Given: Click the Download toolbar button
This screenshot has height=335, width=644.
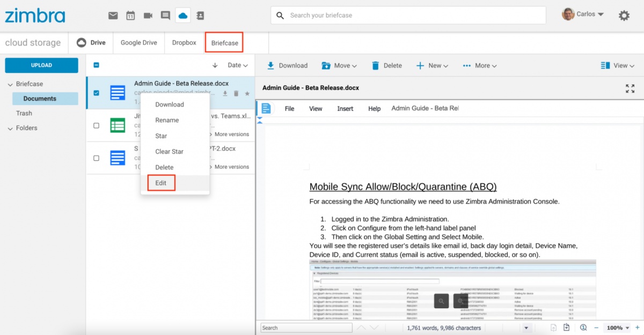Looking at the screenshot, I should coord(287,65).
